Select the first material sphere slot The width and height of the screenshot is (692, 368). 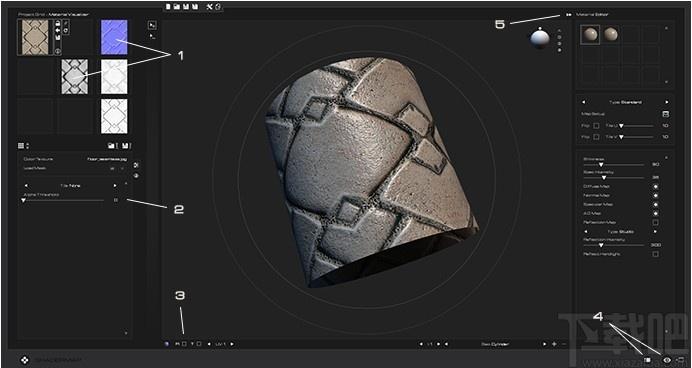(590, 34)
